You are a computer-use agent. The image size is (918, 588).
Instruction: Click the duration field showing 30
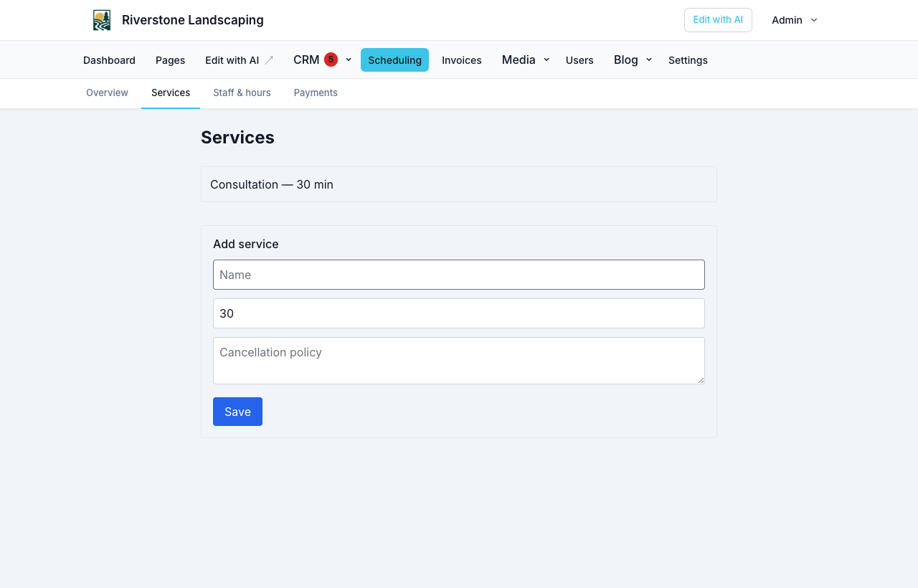pyautogui.click(x=459, y=313)
